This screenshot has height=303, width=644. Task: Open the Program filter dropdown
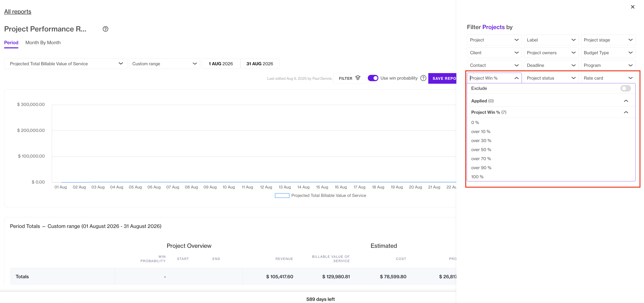tap(608, 65)
